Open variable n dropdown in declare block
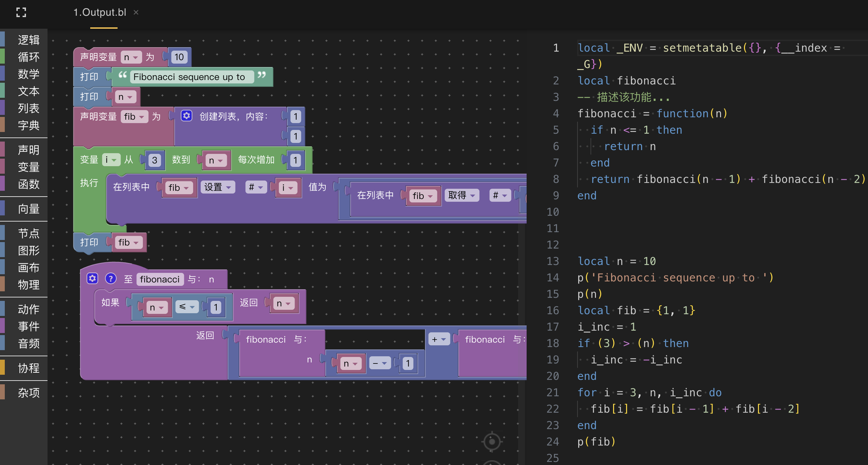This screenshot has width=868, height=465. (131, 57)
